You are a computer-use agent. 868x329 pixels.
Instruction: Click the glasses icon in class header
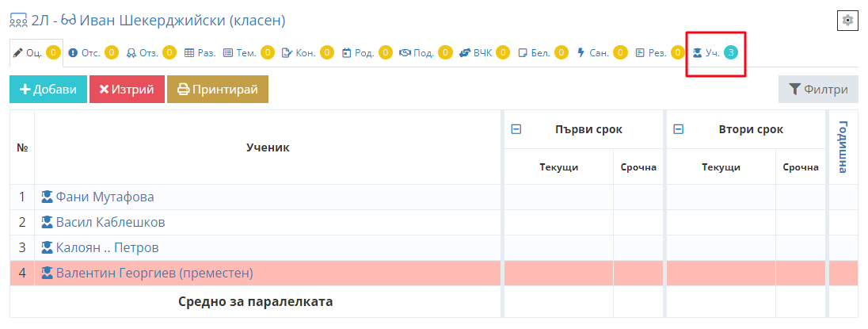click(x=68, y=20)
